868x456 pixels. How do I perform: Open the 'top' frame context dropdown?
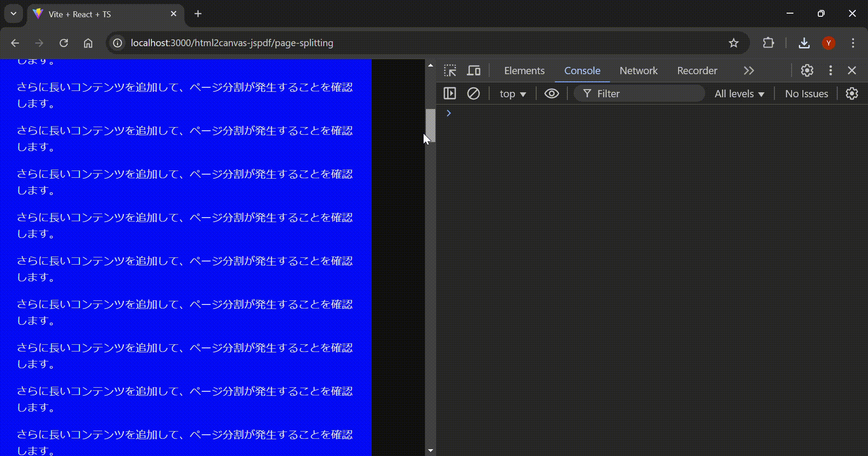(x=512, y=94)
